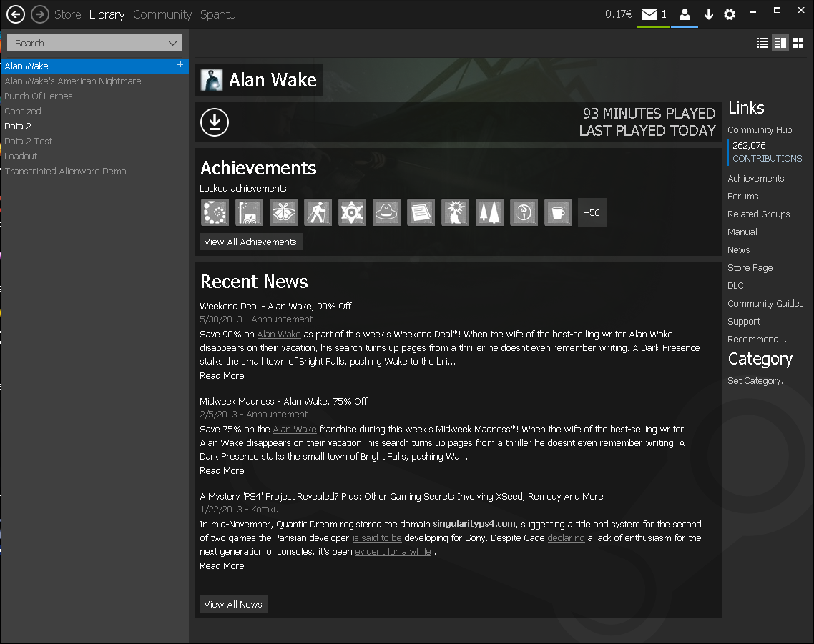Click the 0.17€ wallet balance
814x644 pixels.
coord(618,14)
